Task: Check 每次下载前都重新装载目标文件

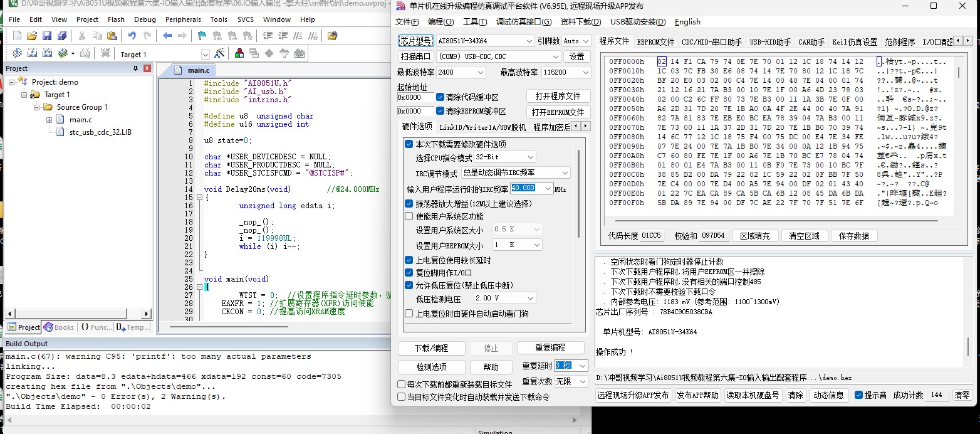Action: (401, 384)
